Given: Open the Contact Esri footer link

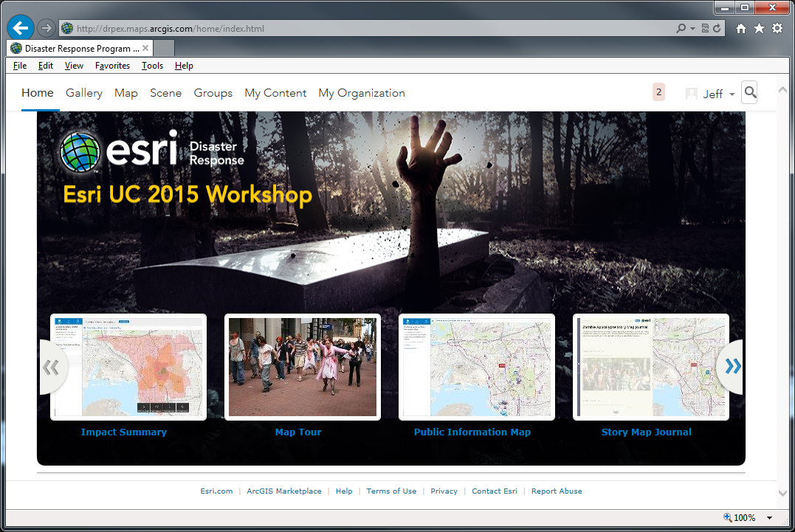Looking at the screenshot, I should [x=495, y=491].
